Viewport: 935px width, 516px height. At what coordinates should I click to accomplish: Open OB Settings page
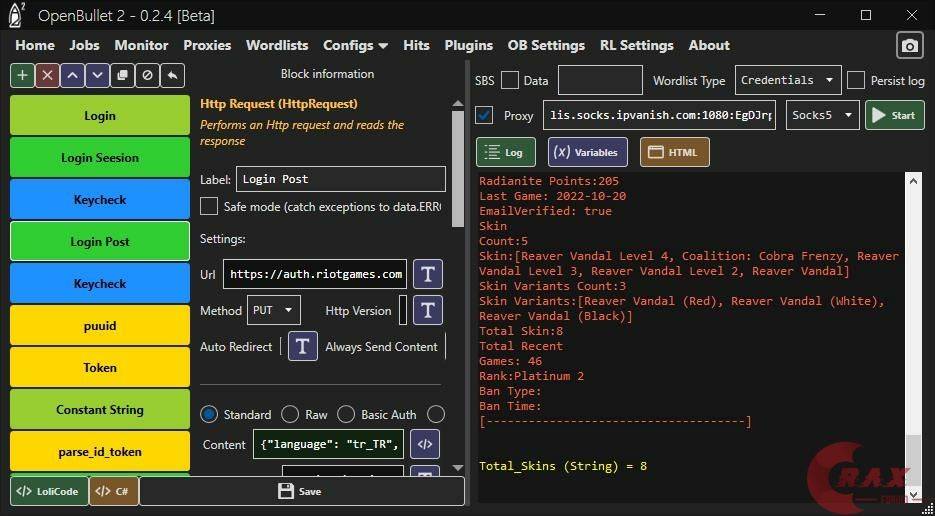[x=546, y=45]
